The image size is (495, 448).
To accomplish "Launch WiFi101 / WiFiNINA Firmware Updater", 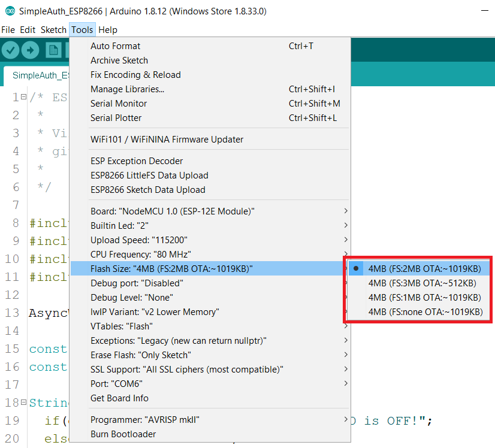I will tap(210, 140).
